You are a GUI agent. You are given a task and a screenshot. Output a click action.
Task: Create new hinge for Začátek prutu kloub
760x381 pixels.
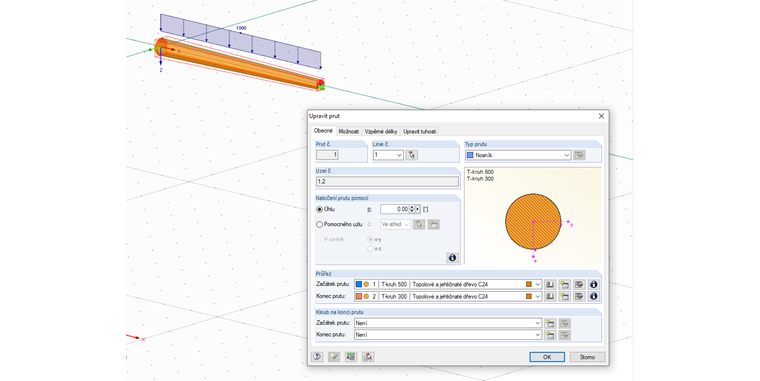tap(550, 323)
